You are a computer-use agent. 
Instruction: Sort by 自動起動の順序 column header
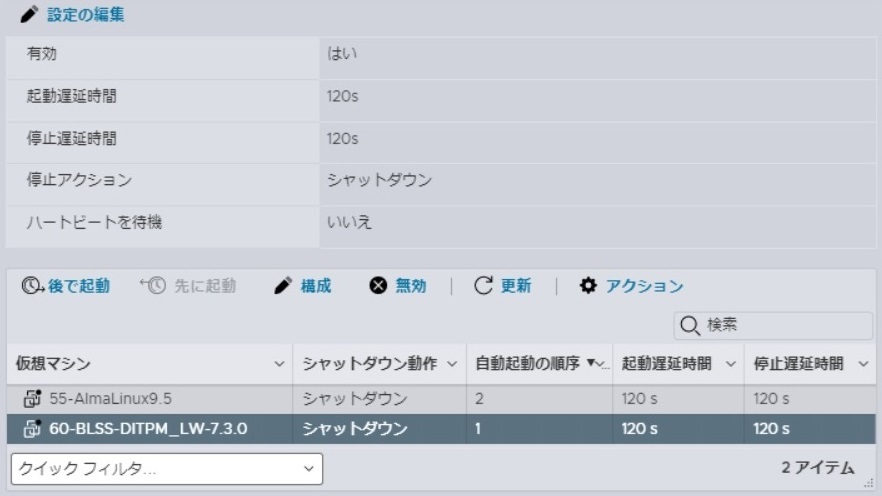(x=527, y=364)
